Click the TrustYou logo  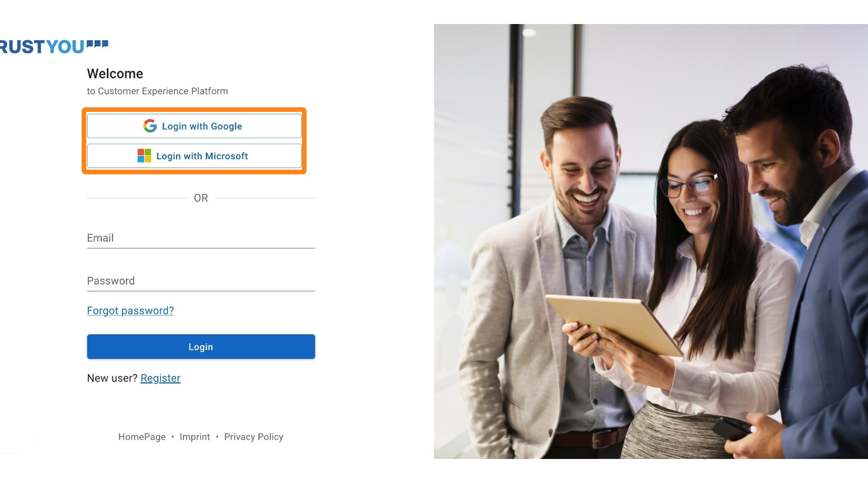tap(54, 46)
